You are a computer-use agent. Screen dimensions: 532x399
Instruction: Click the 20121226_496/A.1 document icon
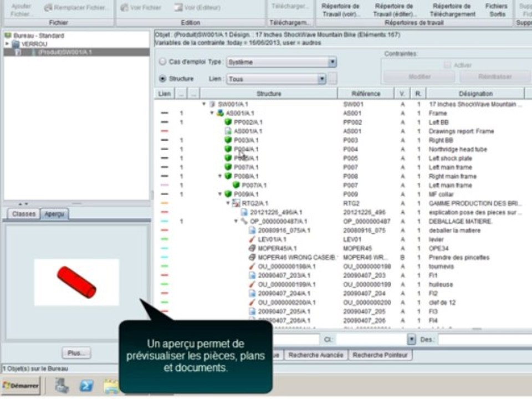(244, 212)
